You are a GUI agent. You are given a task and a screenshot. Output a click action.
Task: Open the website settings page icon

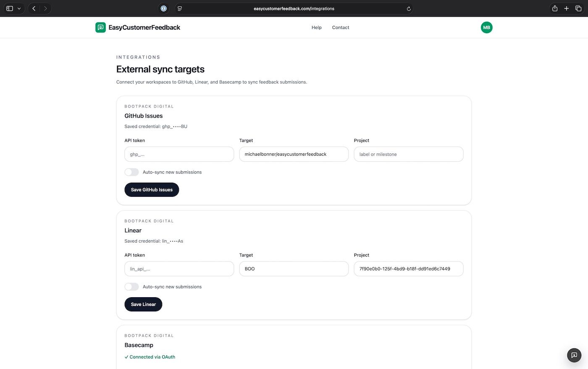[x=180, y=8]
